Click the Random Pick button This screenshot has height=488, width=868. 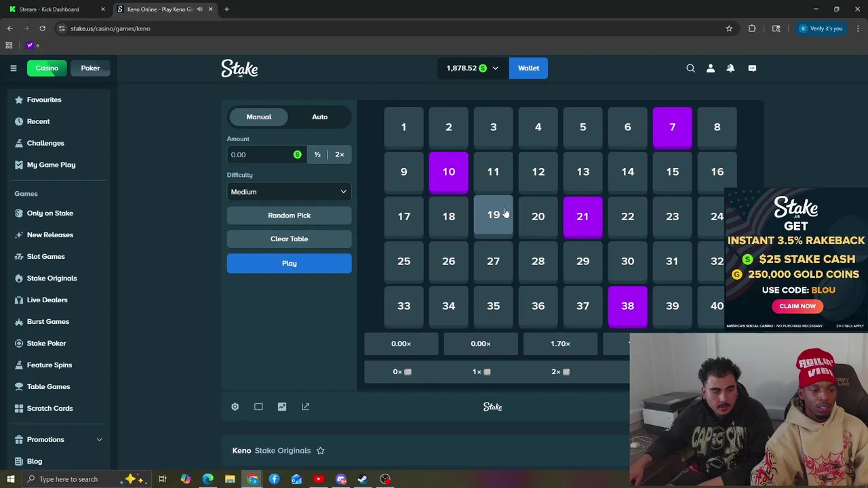(289, 216)
